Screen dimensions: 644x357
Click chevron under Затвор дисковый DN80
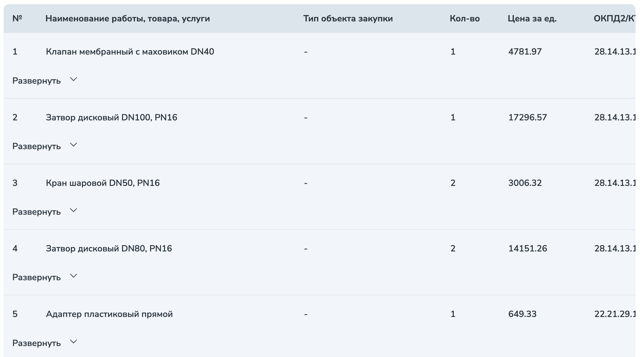[x=74, y=276]
